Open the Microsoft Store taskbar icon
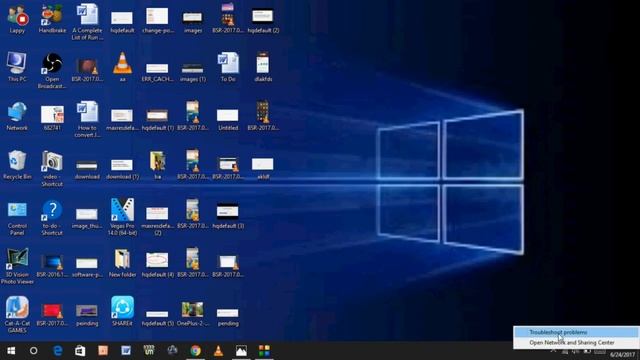 click(x=80, y=351)
